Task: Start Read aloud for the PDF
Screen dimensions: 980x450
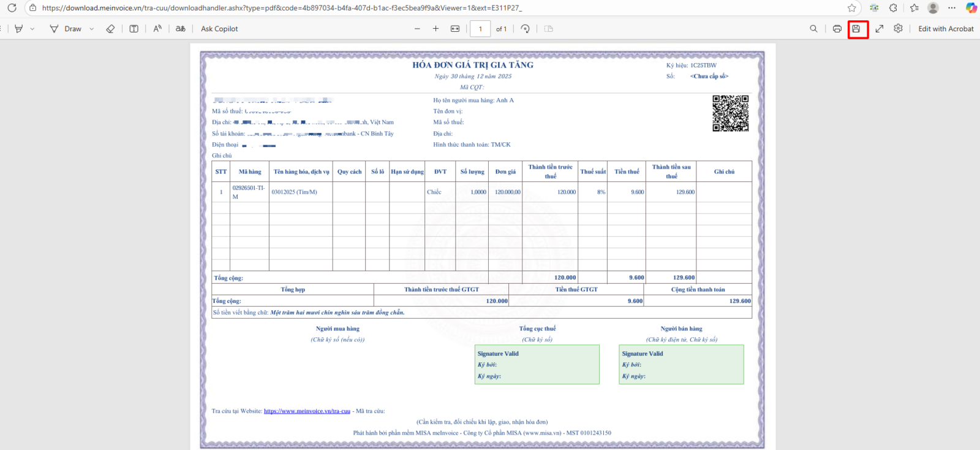Action: (x=157, y=29)
